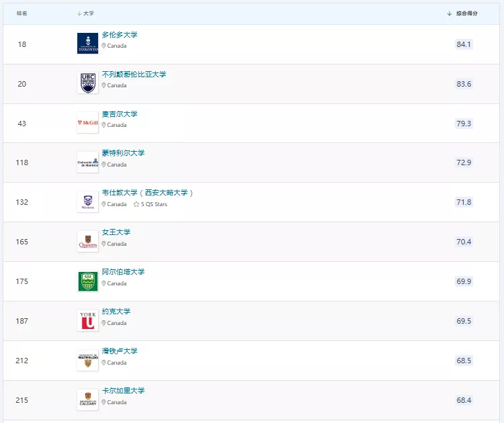This screenshot has width=504, height=423.
Task: Open the Université de Montréal logo
Action: point(88,162)
